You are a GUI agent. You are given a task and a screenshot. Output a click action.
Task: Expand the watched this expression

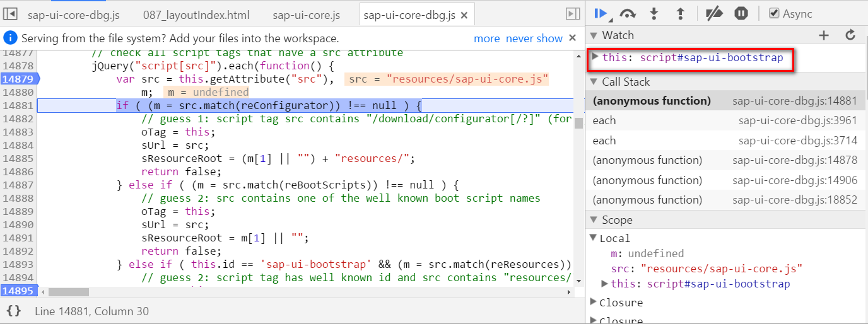[595, 57]
